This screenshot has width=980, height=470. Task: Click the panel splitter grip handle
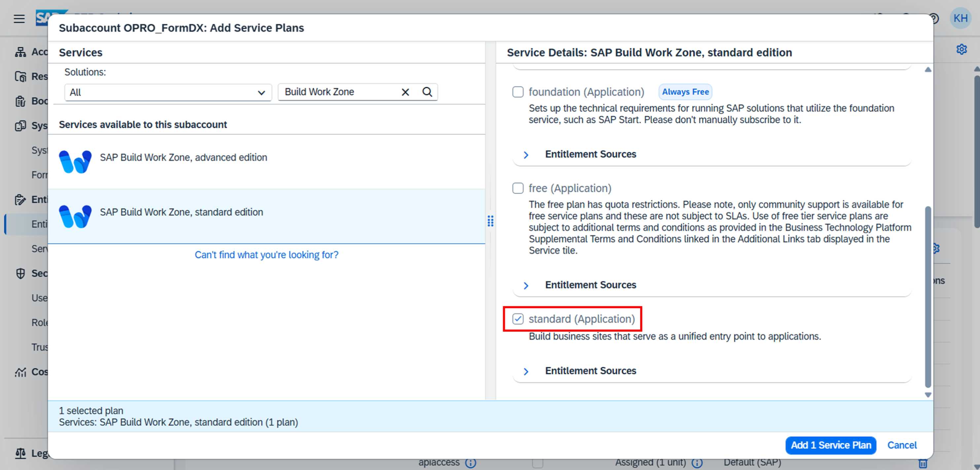pos(490,221)
